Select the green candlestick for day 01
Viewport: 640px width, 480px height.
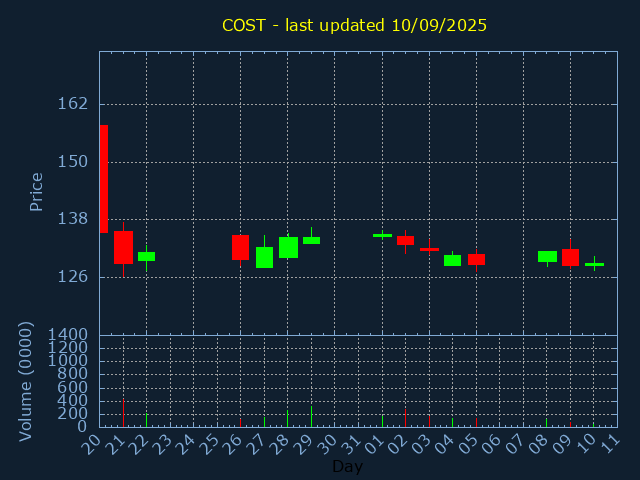pos(382,236)
